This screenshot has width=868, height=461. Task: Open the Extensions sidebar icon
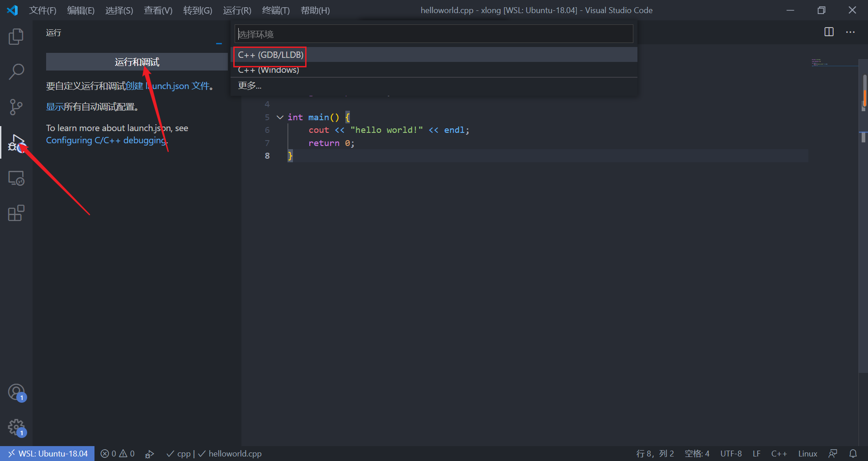[x=16, y=213]
